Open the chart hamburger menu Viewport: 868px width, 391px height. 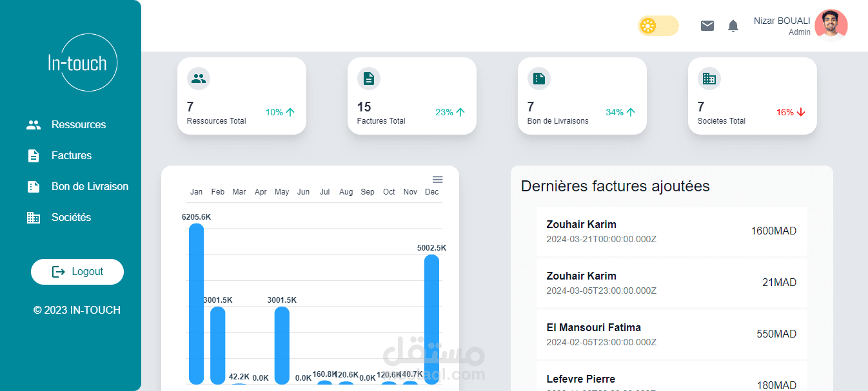pyautogui.click(x=437, y=179)
